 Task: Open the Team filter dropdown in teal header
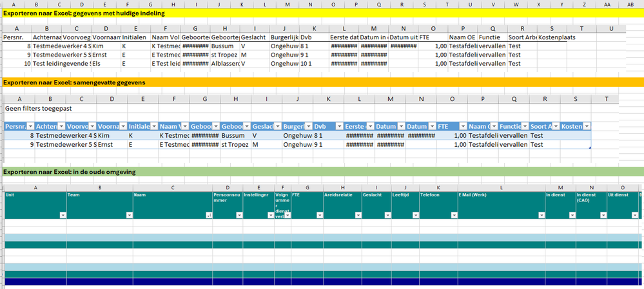[x=130, y=215]
